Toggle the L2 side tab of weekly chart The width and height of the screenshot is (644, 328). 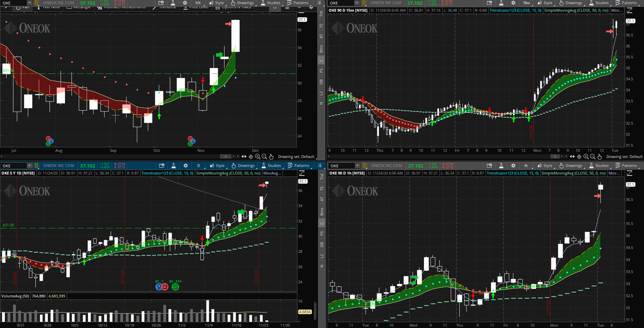[321, 93]
